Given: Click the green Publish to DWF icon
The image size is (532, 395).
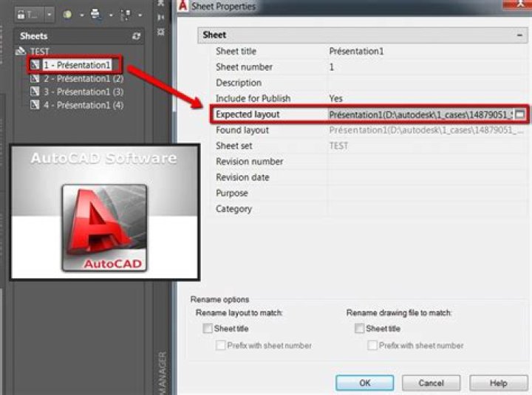Looking at the screenshot, I should click(67, 14).
